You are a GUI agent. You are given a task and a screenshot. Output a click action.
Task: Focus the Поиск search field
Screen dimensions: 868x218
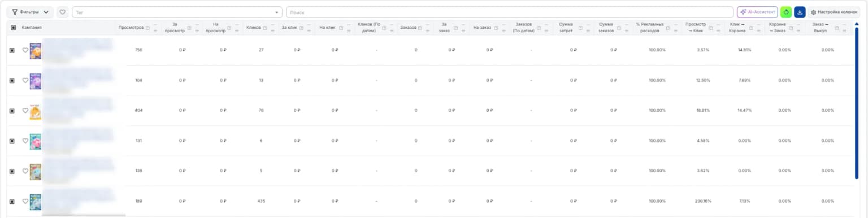click(510, 12)
